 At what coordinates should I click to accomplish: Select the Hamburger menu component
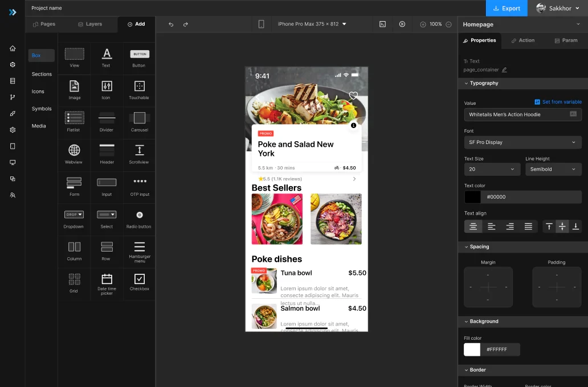140,247
